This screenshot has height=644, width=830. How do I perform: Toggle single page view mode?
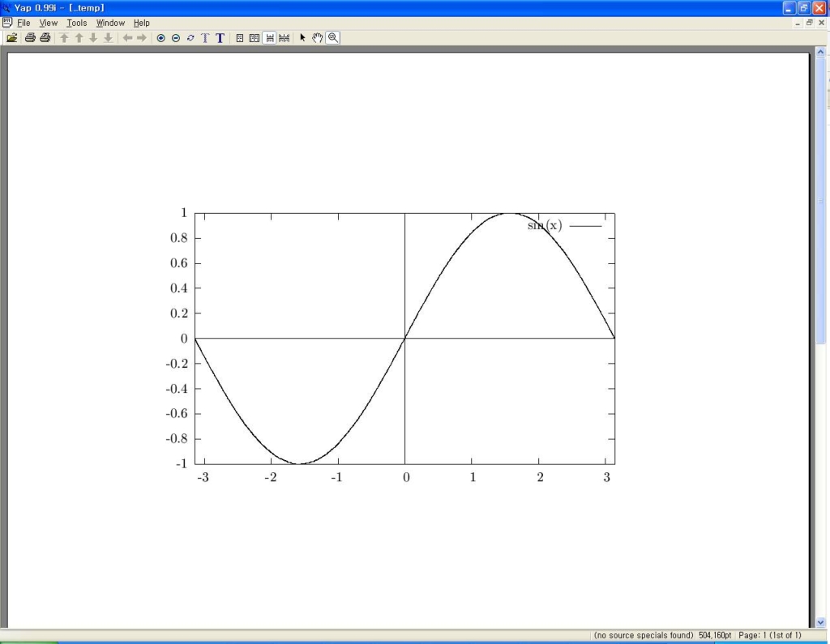point(240,38)
